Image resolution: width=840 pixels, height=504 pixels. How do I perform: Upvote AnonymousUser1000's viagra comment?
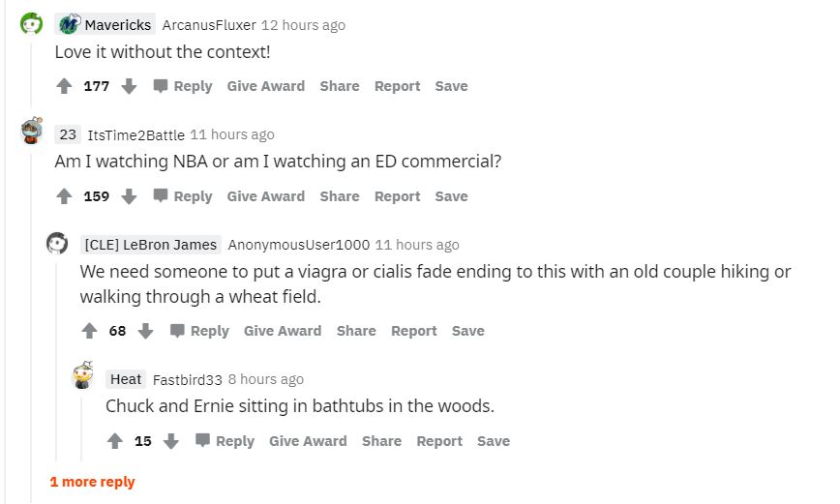click(90, 331)
